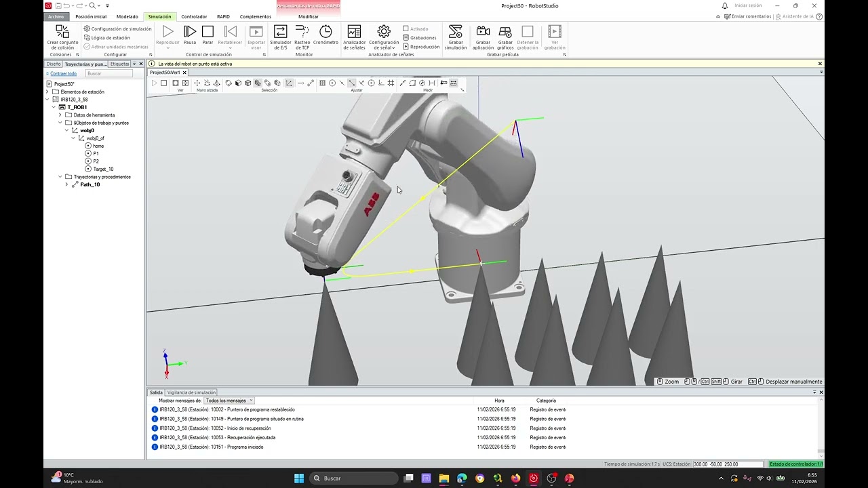
Task: Open the Archivo menu
Action: pyautogui.click(x=56, y=16)
